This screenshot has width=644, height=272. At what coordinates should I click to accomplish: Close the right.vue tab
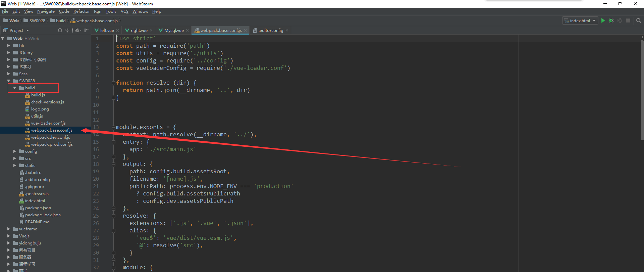tap(151, 31)
